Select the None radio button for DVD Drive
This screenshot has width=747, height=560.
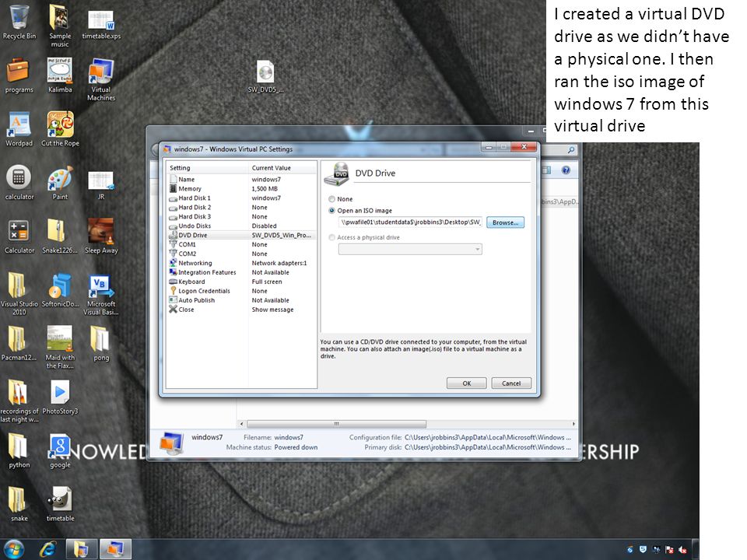click(x=332, y=199)
